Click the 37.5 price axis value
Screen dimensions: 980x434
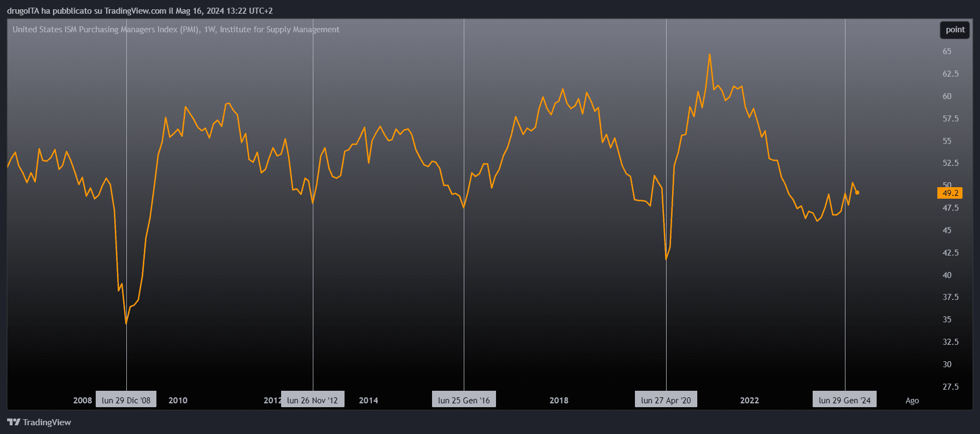950,297
